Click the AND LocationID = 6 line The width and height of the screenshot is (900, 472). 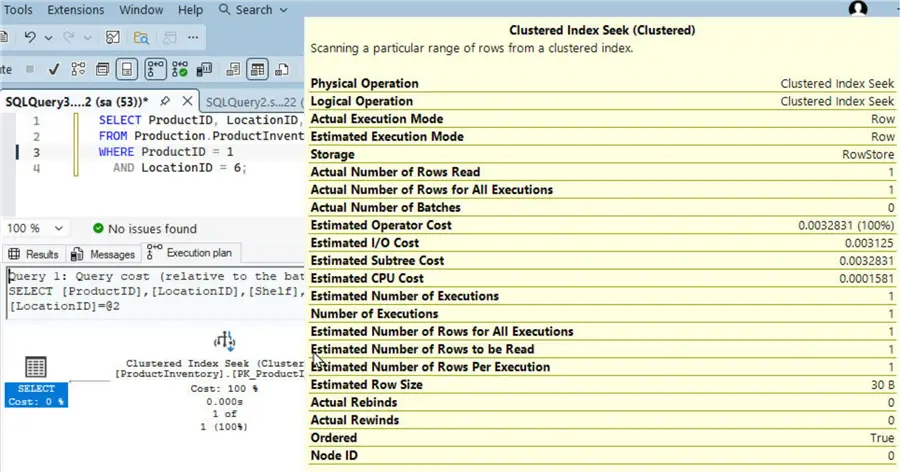tap(180, 168)
